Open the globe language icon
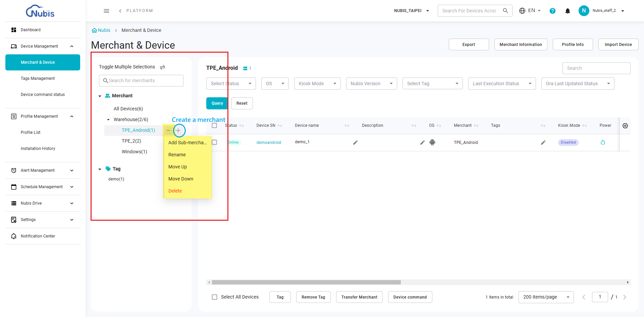This screenshot has width=644, height=317. 522,11
